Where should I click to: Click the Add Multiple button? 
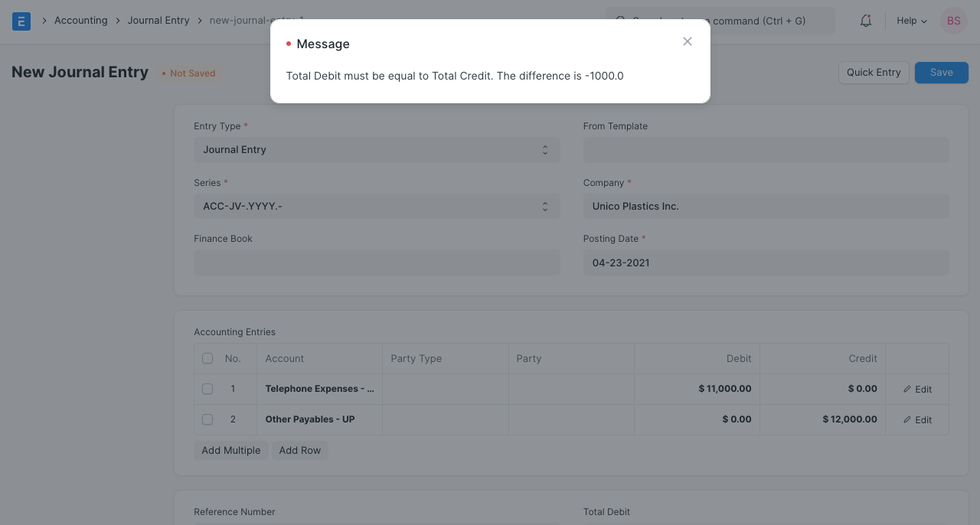(x=231, y=451)
